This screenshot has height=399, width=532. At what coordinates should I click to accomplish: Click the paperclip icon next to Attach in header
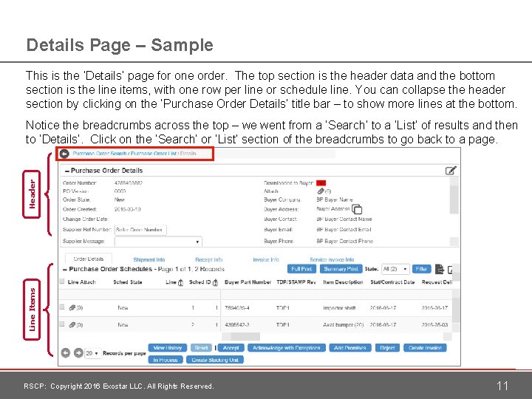[x=321, y=191]
